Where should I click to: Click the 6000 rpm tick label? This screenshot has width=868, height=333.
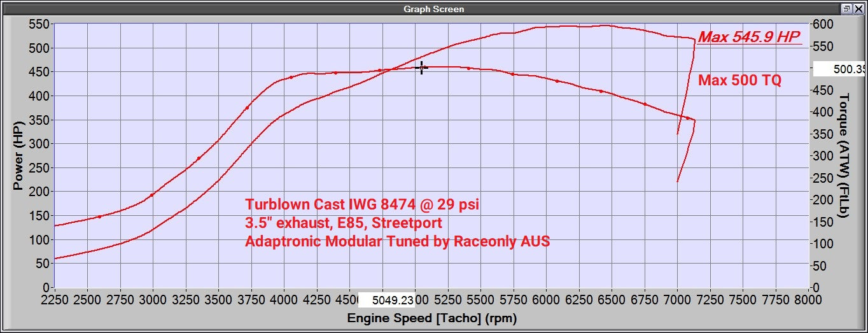[546, 299]
